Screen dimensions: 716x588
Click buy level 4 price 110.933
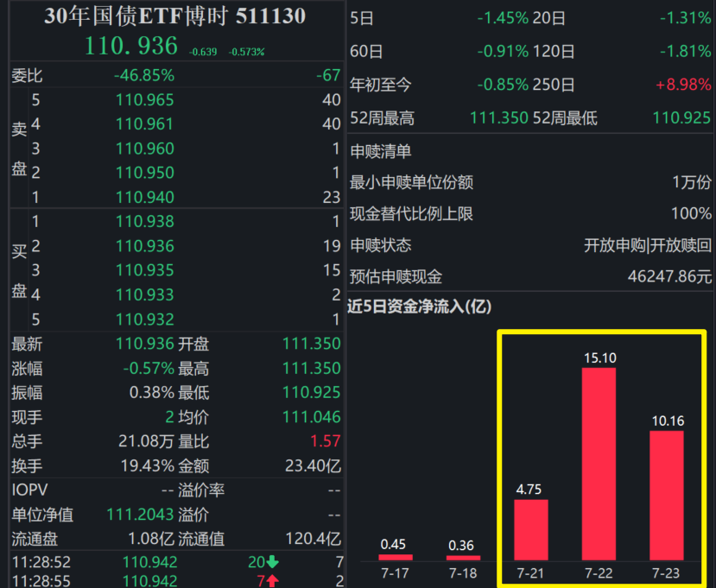[x=145, y=295]
